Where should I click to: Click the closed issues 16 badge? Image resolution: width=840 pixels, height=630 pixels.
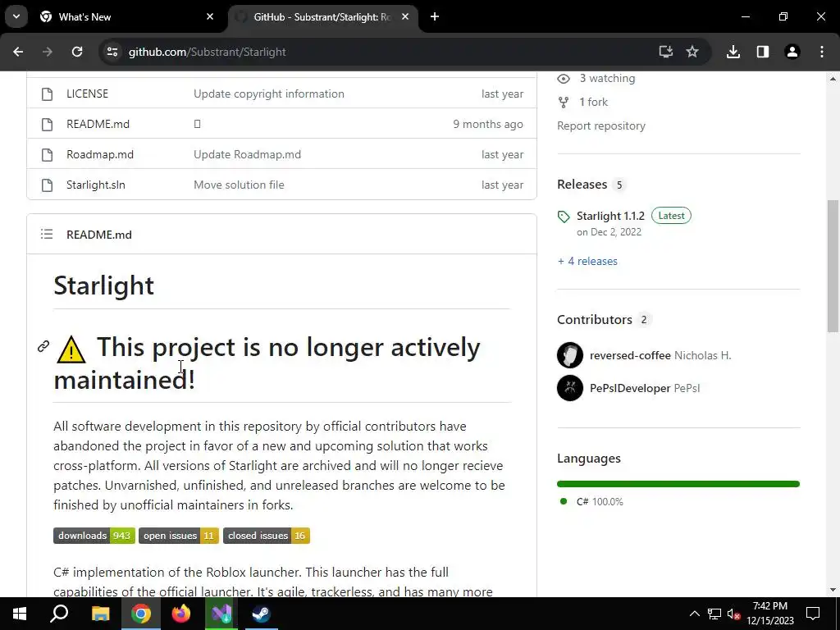click(267, 536)
